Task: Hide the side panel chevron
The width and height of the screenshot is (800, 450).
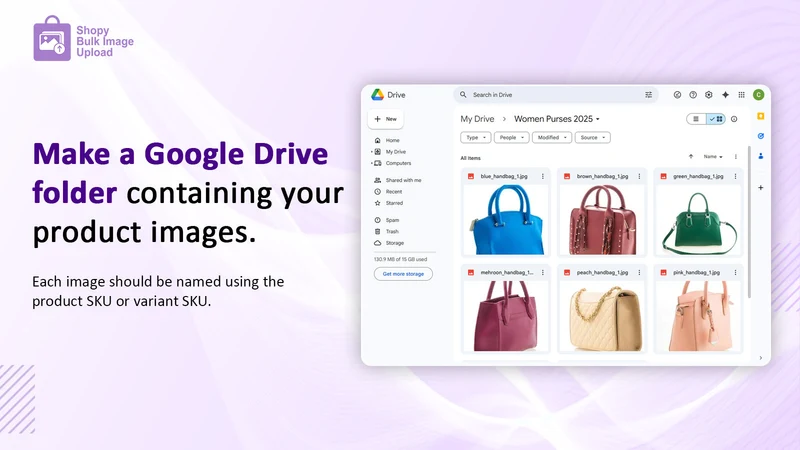Action: (x=761, y=358)
